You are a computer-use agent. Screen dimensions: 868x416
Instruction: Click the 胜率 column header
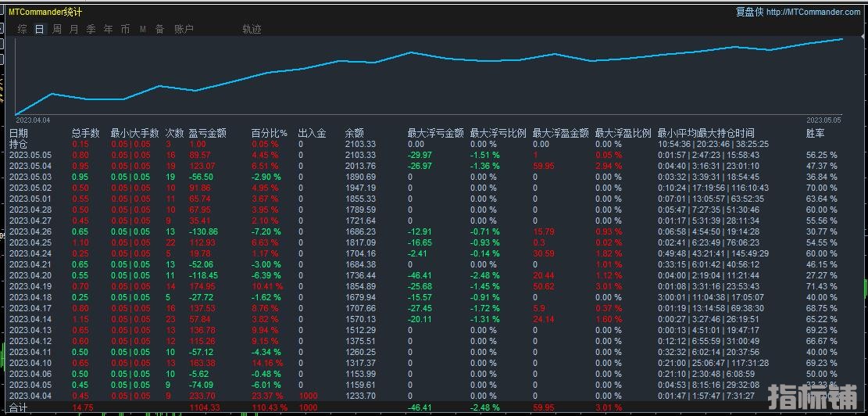(816, 133)
